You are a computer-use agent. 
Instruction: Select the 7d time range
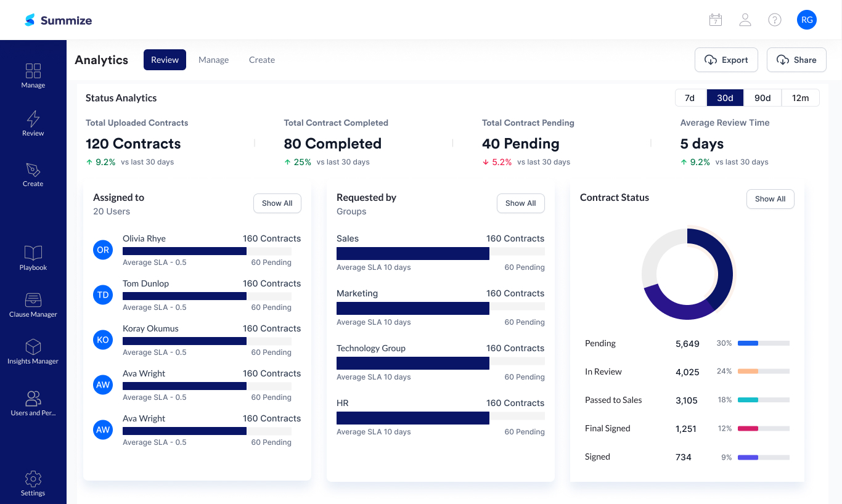coord(690,98)
